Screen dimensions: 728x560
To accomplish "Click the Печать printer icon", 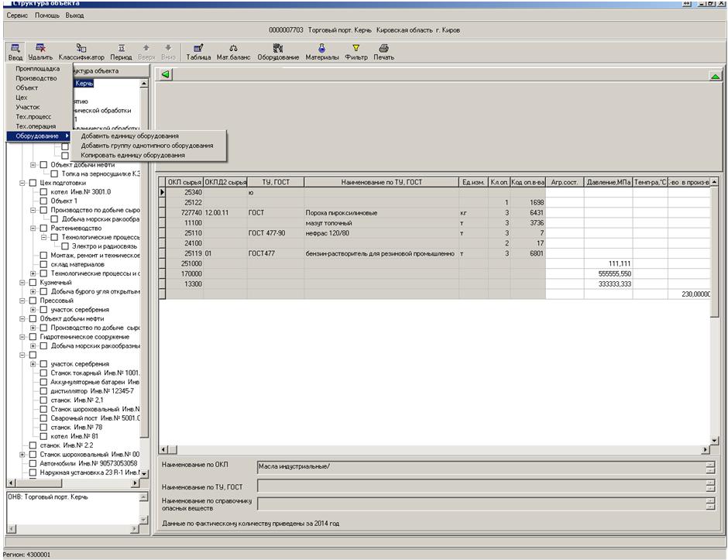I will (383, 48).
